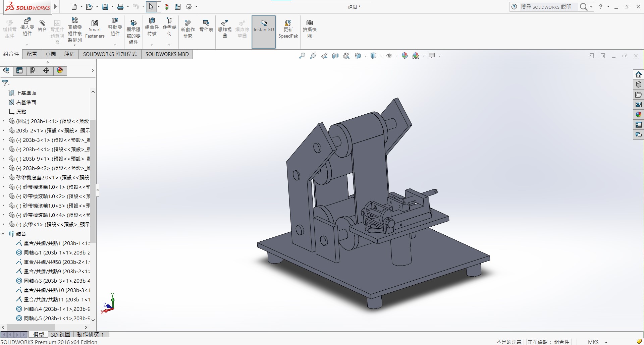
Task: Switch to the 配置 ribbon tab
Action: [32, 54]
